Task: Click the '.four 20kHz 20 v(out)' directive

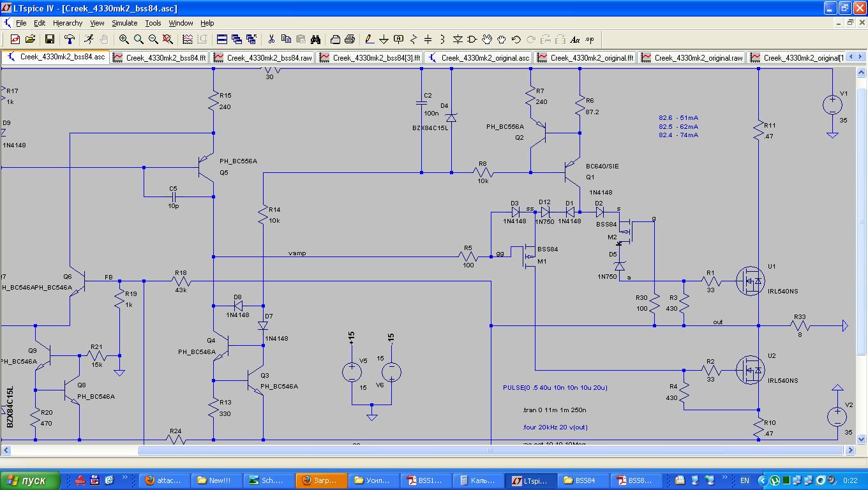Action: (555, 427)
